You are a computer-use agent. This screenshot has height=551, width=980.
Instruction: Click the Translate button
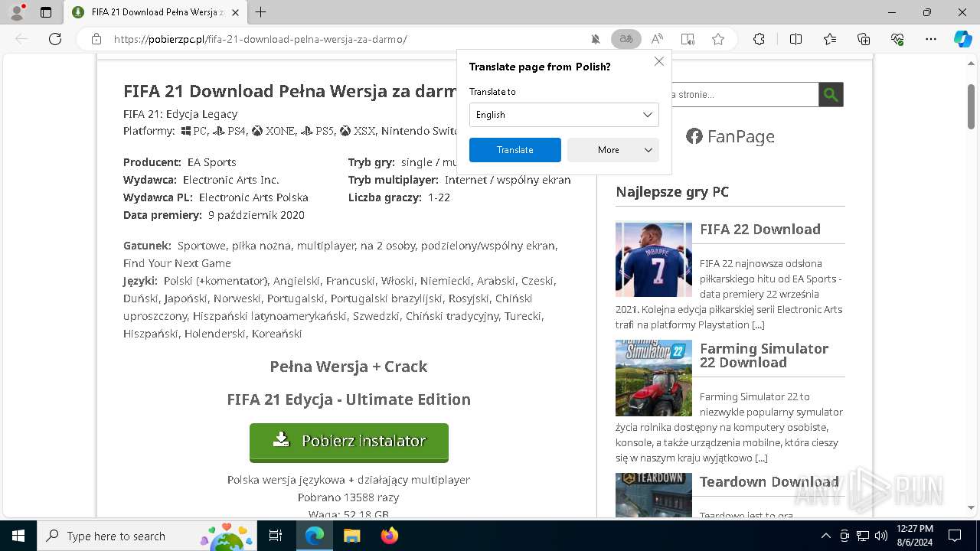coord(515,150)
